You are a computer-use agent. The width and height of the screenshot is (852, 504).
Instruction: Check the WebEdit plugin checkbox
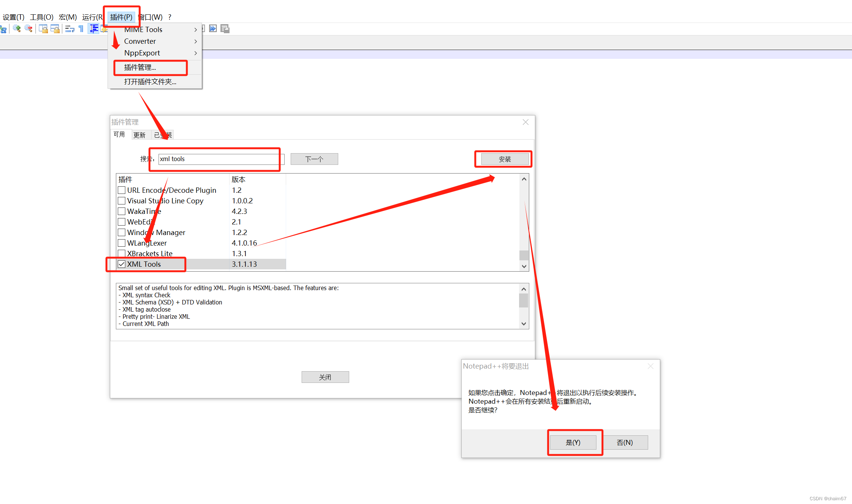(x=122, y=222)
